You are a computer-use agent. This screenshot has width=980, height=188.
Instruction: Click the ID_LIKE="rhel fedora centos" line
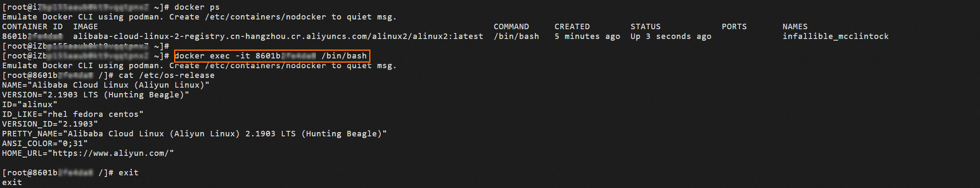73,114
